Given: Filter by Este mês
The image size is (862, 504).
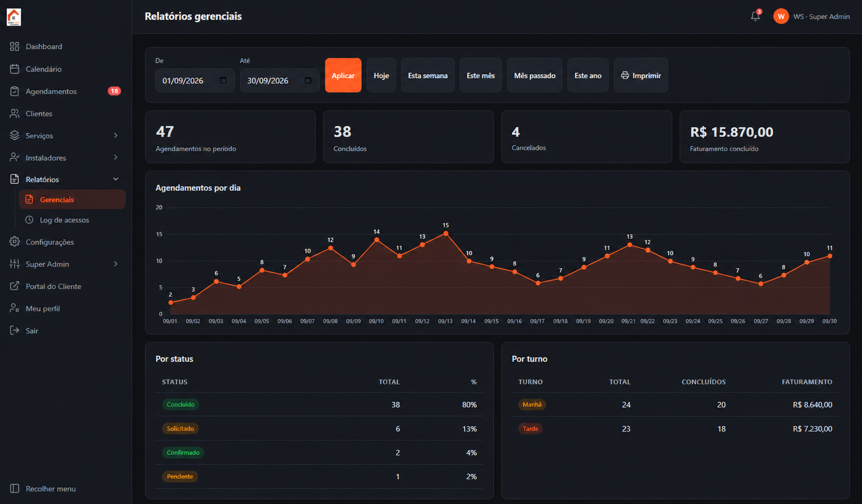Looking at the screenshot, I should point(480,75).
